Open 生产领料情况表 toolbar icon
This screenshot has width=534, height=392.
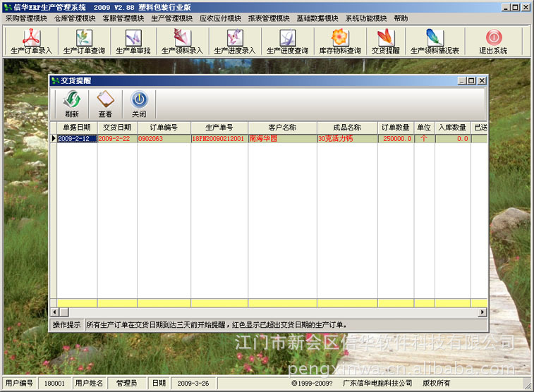click(x=435, y=42)
